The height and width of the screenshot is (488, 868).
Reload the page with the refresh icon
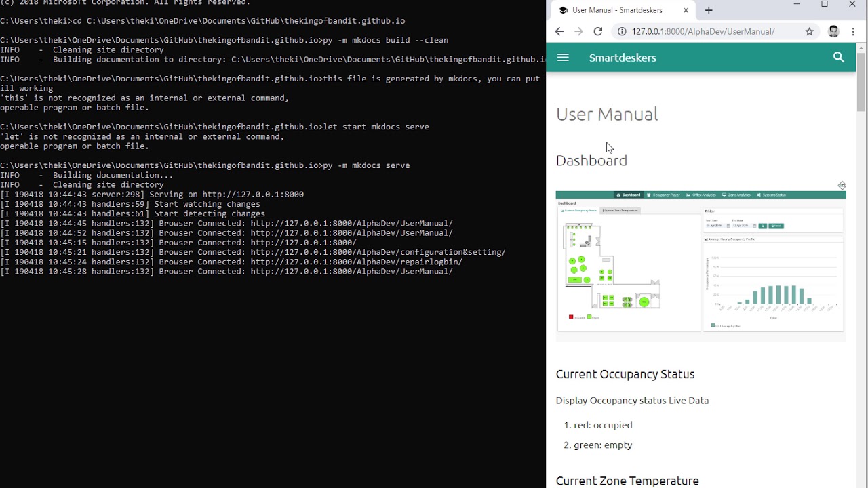[x=598, y=31]
